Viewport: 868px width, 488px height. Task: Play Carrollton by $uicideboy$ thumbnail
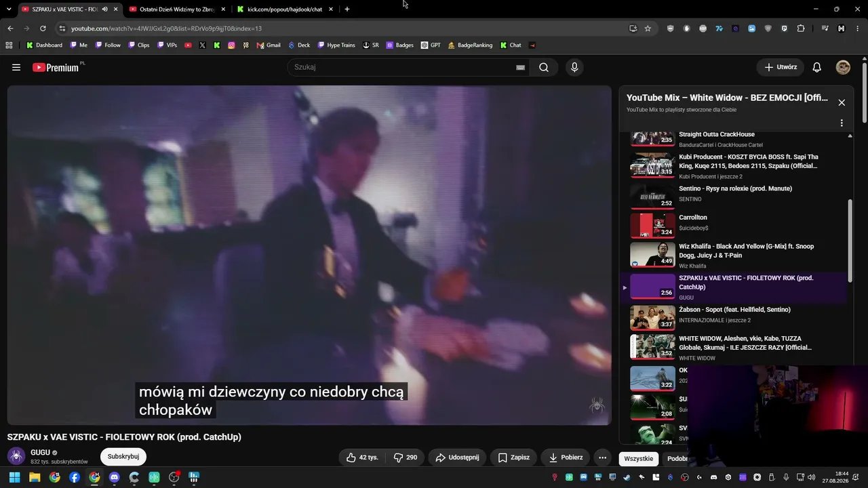pos(653,226)
